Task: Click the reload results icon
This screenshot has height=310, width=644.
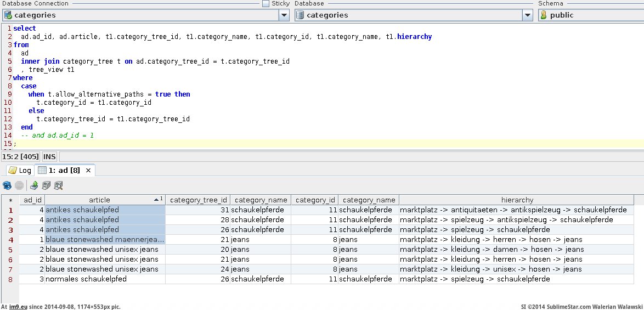Action: tap(7, 185)
